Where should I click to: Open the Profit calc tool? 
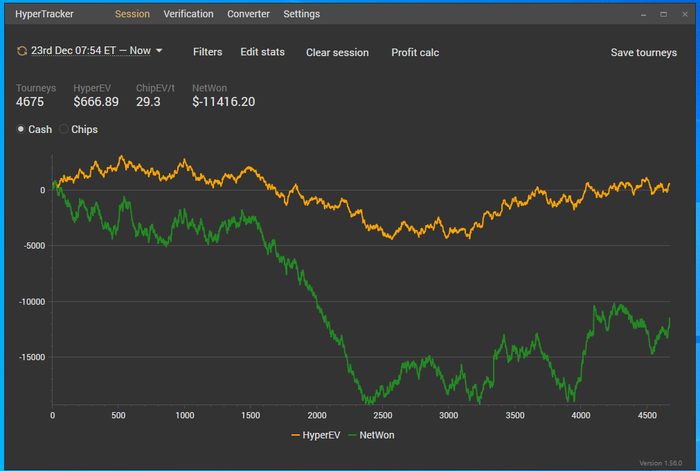pos(415,52)
